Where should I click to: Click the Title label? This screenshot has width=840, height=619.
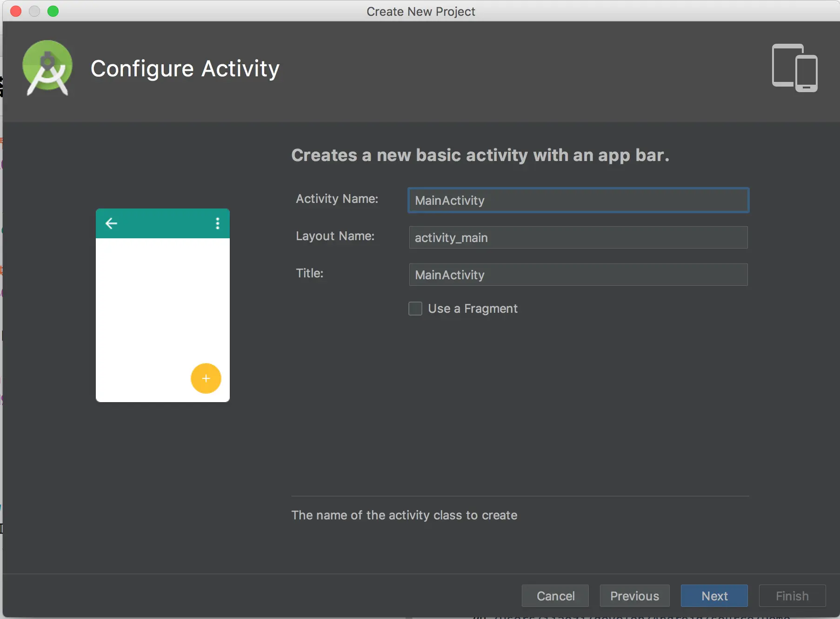(310, 273)
